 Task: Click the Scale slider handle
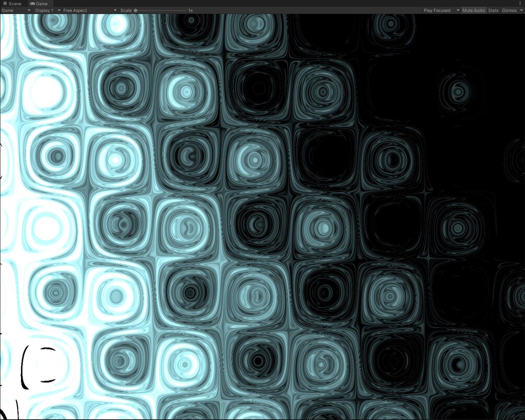136,10
